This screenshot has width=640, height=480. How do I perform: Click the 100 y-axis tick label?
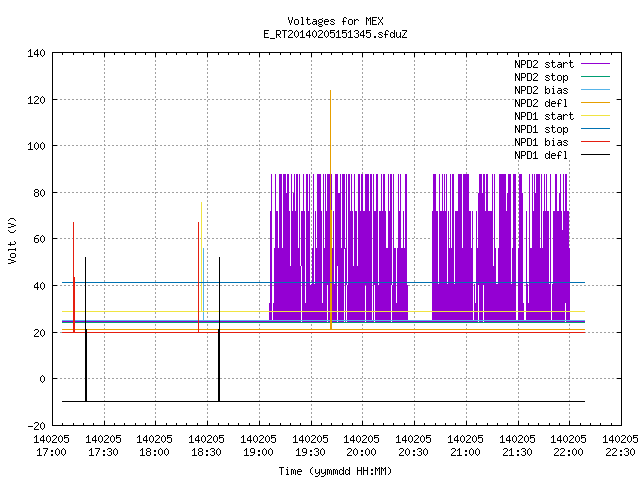36,146
